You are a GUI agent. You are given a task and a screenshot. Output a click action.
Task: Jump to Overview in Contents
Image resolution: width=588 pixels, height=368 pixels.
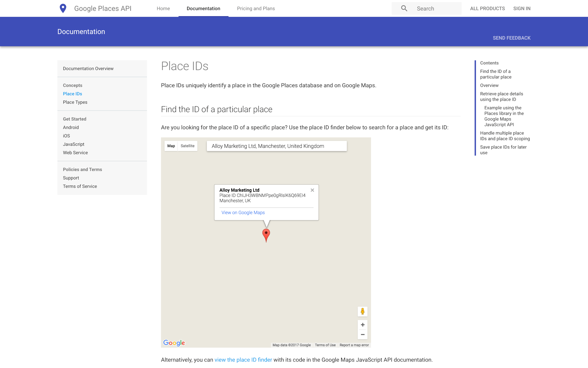489,85
